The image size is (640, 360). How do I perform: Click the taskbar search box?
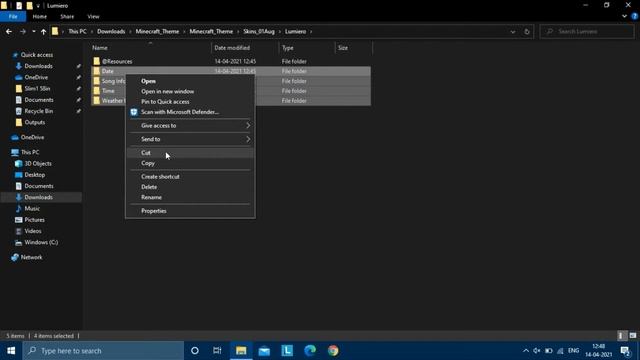[x=103, y=351]
